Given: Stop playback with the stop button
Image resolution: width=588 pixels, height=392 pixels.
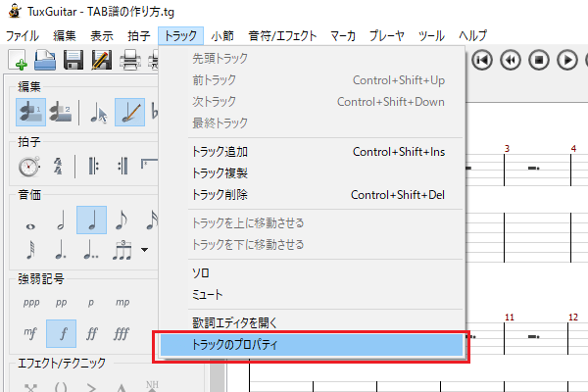Looking at the screenshot, I should 539,60.
